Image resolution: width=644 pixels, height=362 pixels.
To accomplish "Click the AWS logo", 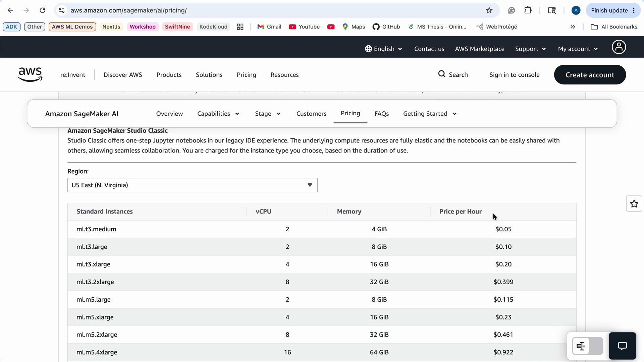I will click(x=30, y=74).
